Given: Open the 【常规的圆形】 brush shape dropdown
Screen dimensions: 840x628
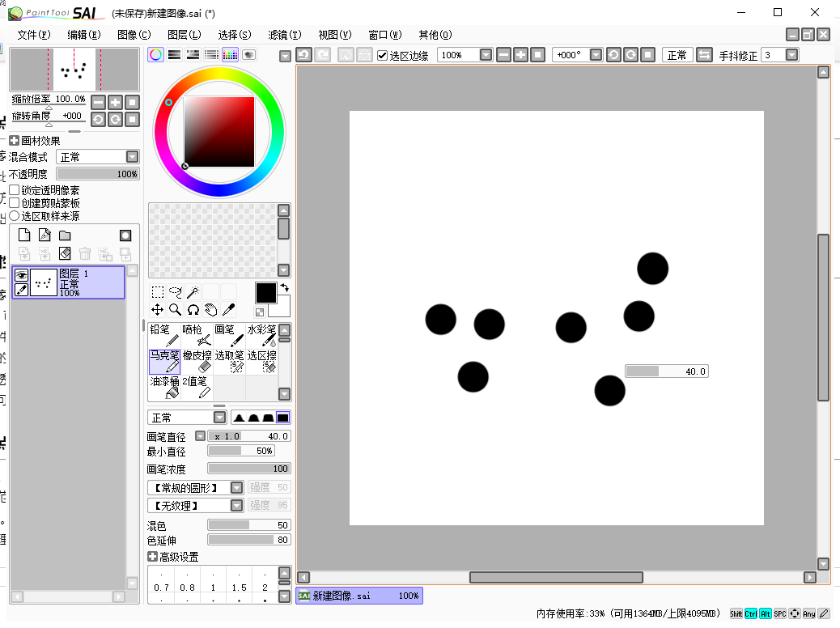Looking at the screenshot, I should click(236, 488).
